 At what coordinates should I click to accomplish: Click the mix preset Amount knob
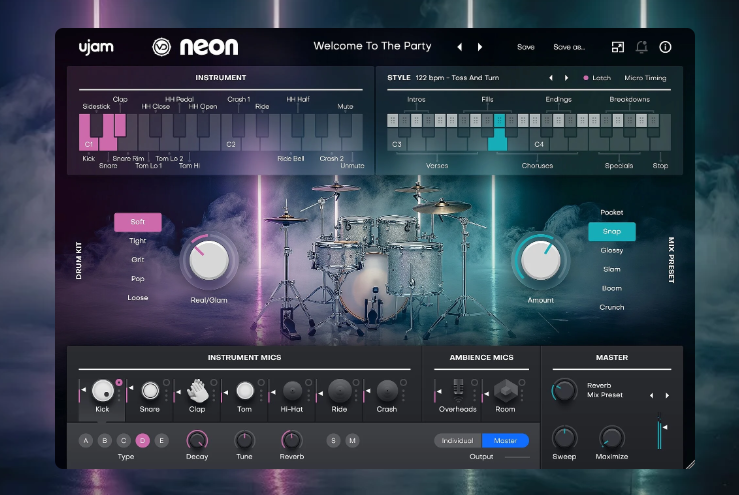point(541,260)
